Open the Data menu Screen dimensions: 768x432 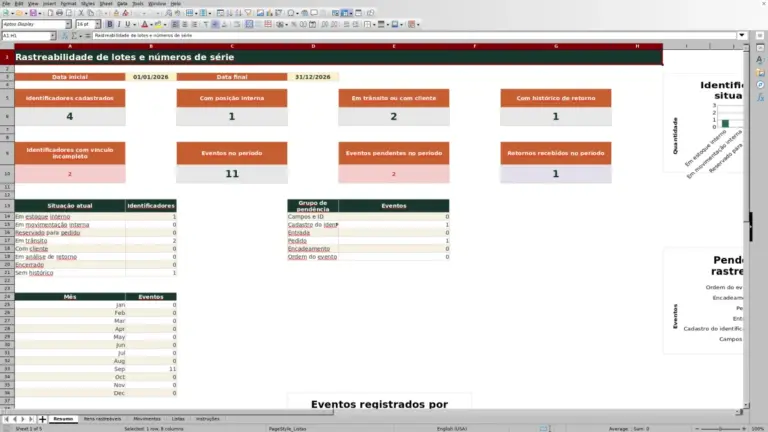pyautogui.click(x=122, y=3)
